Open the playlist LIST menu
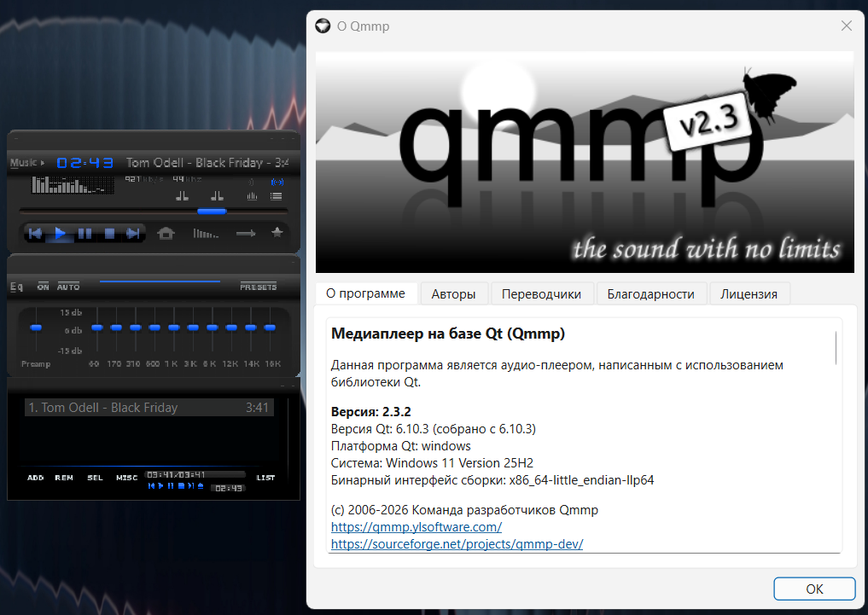Viewport: 868px width, 615px height. point(265,478)
